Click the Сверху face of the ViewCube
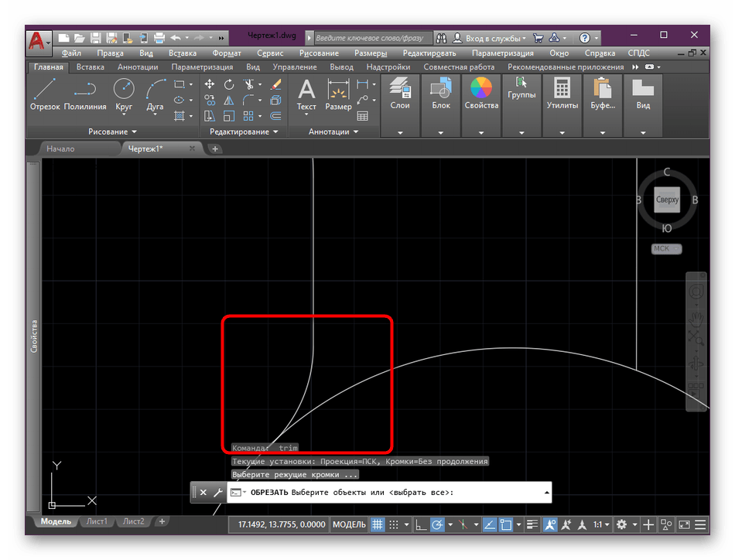The height and width of the screenshot is (560, 735). [667, 200]
